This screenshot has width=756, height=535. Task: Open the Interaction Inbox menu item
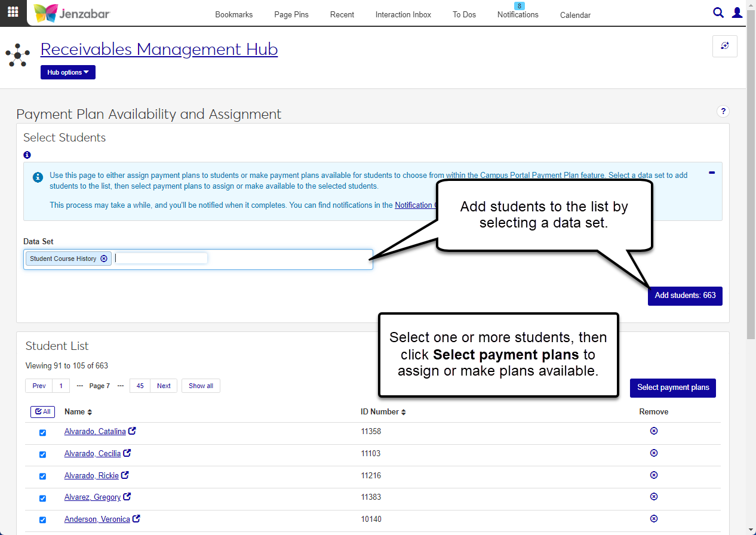[403, 15]
